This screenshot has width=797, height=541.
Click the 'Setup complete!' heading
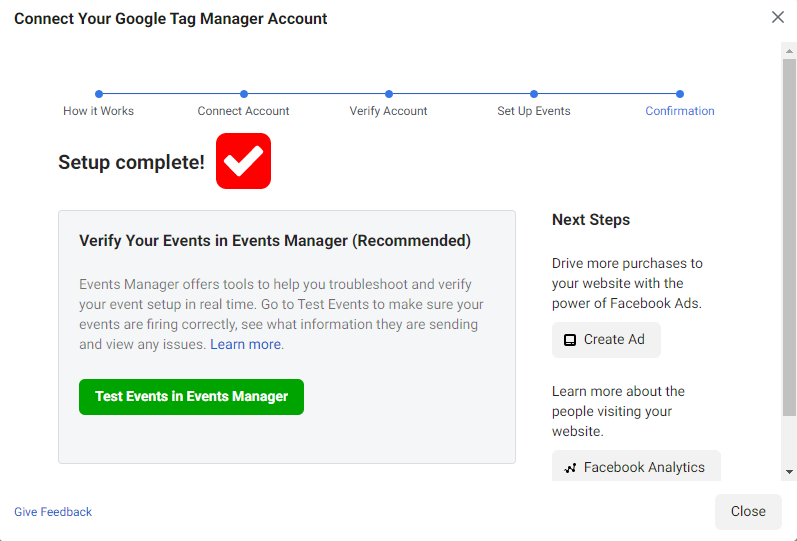click(131, 162)
